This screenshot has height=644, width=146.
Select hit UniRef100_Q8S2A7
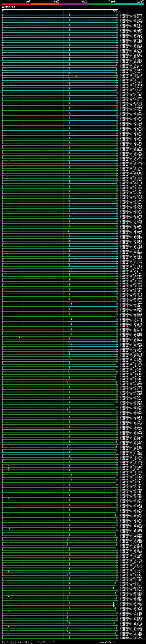pos(131,30)
